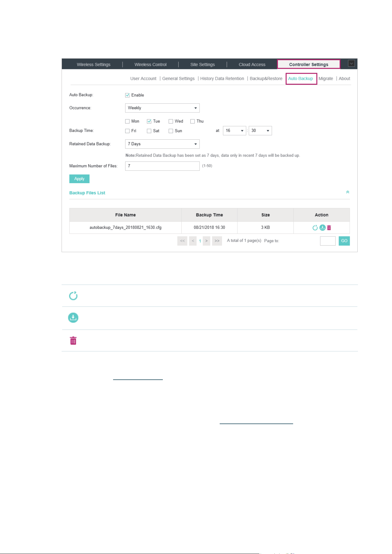Check the Sun checkbox
Viewport: 392px width, 554px height.
[x=171, y=131]
